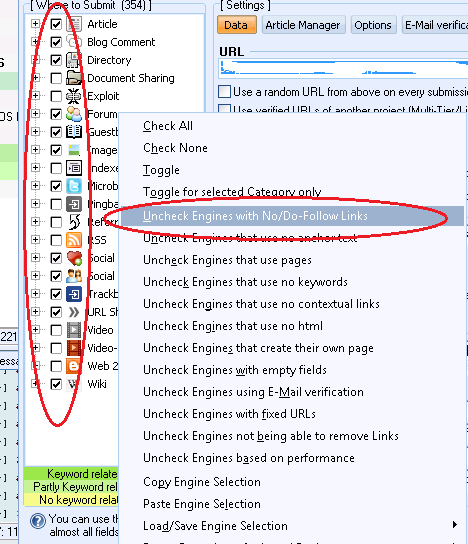Screen dimensions: 468x544
Task: Select the Document Sharing folder icon
Action: tap(74, 78)
